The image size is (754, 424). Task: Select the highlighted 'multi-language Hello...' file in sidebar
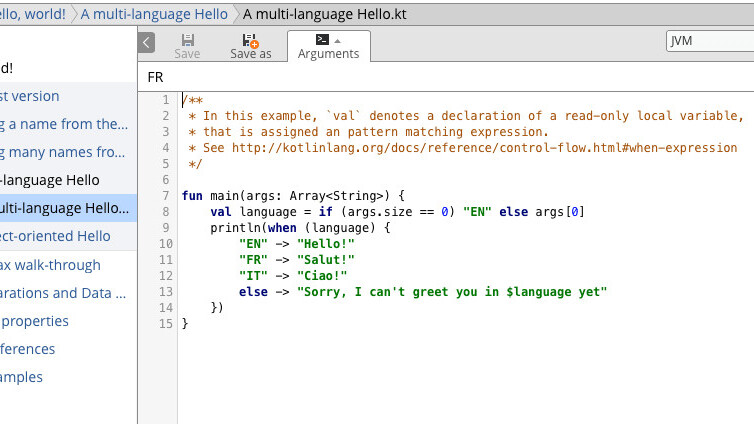(64, 208)
